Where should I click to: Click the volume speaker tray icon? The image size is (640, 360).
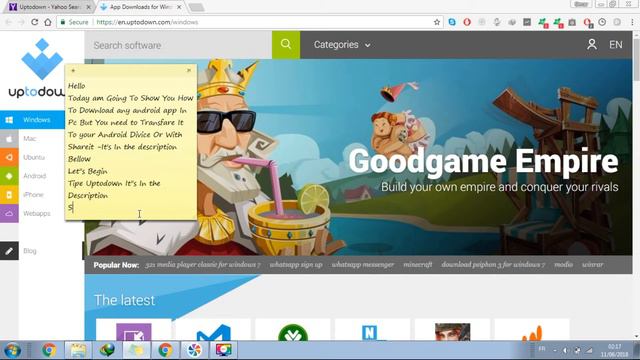click(x=566, y=350)
